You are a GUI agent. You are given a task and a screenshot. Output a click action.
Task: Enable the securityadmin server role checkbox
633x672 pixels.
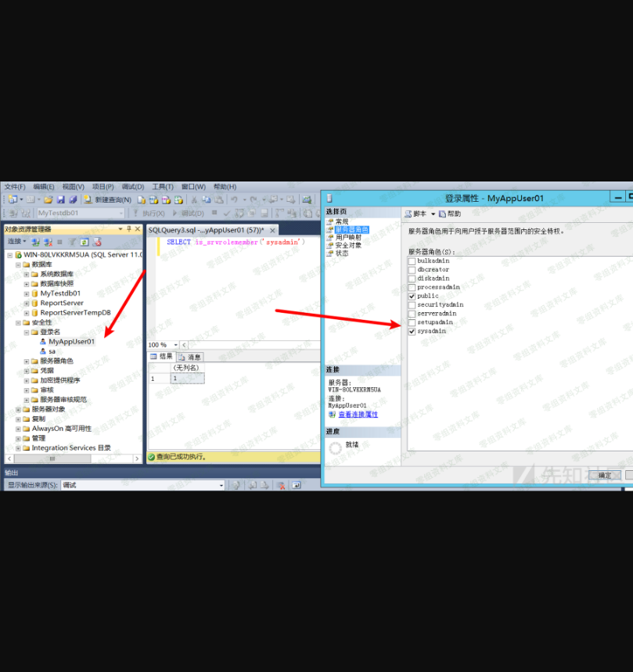pyautogui.click(x=412, y=305)
